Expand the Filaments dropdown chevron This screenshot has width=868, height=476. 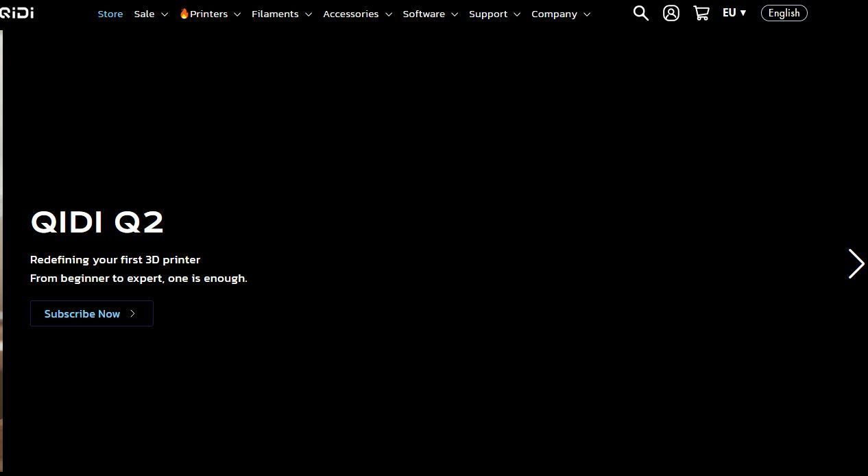[x=309, y=14]
